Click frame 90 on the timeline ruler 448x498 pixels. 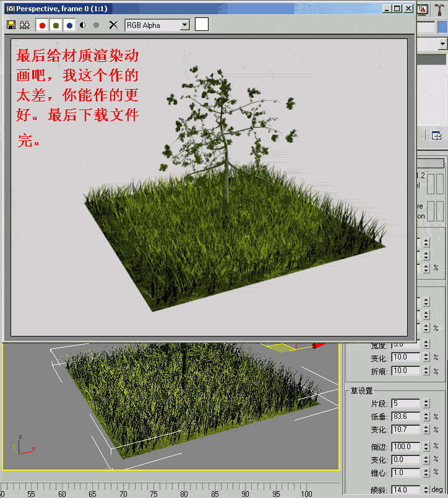point(245,494)
